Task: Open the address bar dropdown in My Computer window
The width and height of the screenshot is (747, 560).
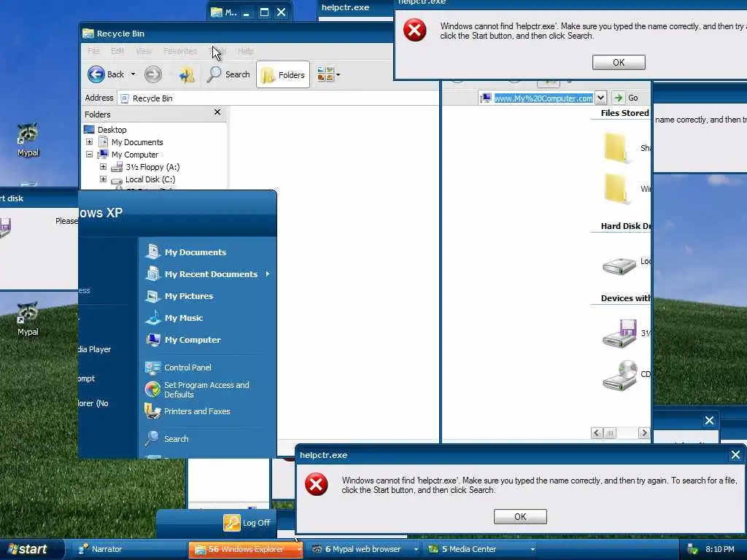Action: [601, 98]
